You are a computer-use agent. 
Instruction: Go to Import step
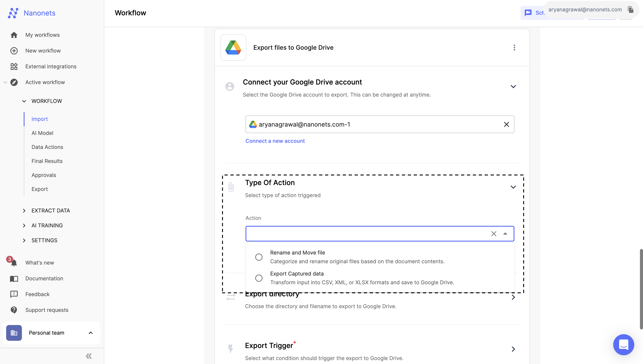click(39, 119)
